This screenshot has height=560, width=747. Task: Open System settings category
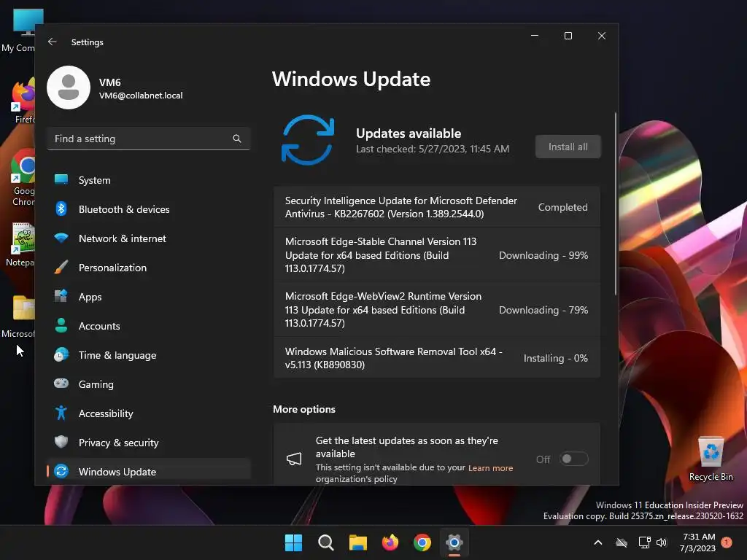point(149,180)
